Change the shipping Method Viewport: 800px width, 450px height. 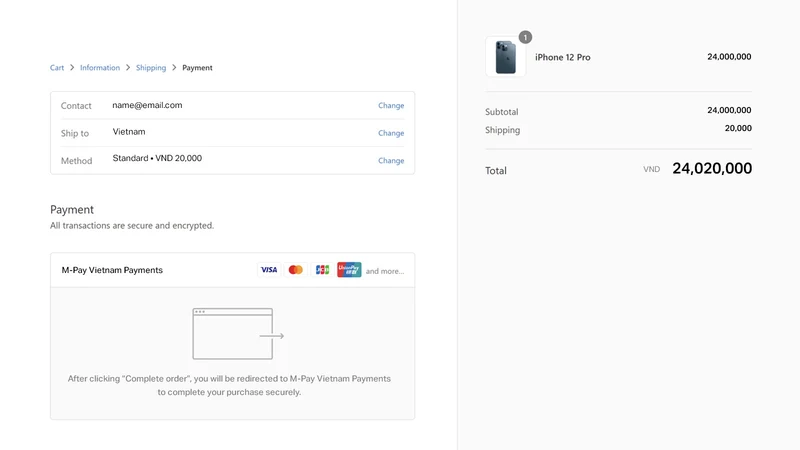pos(391,160)
